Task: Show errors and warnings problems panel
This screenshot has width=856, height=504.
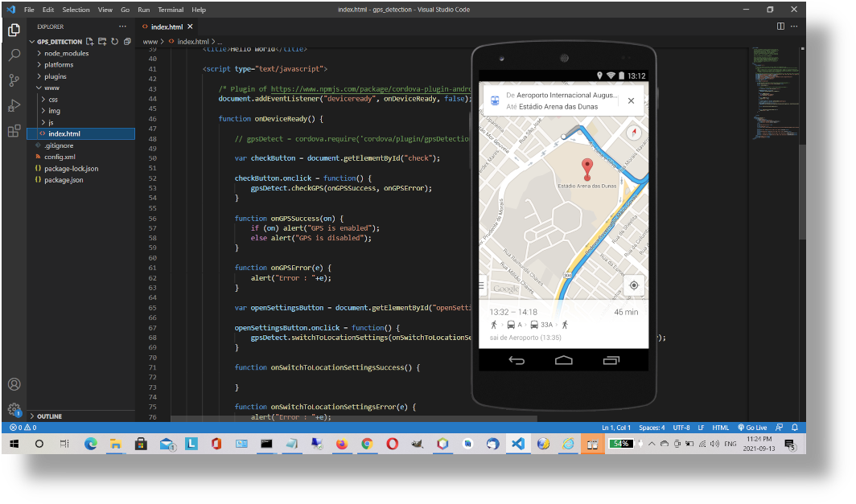Action: click(23, 428)
